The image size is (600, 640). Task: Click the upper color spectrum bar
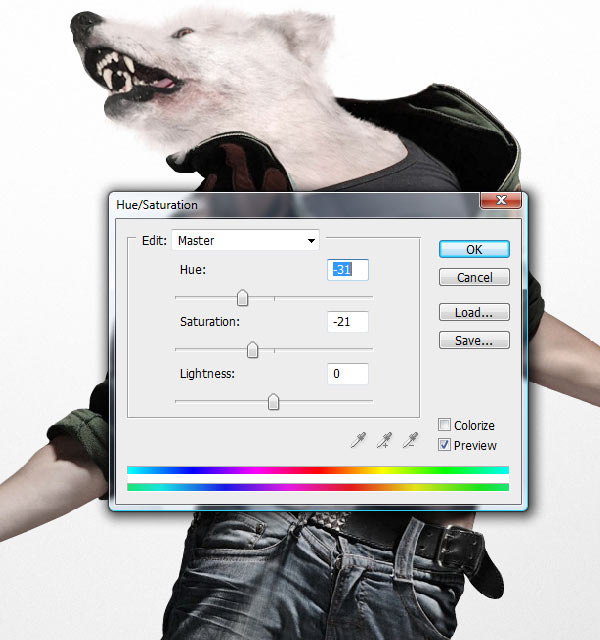point(318,470)
